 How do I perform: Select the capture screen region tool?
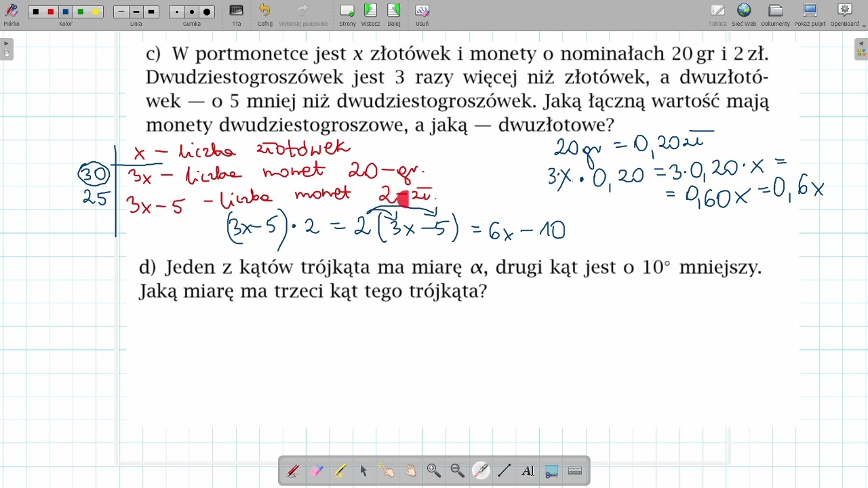[x=551, y=470]
